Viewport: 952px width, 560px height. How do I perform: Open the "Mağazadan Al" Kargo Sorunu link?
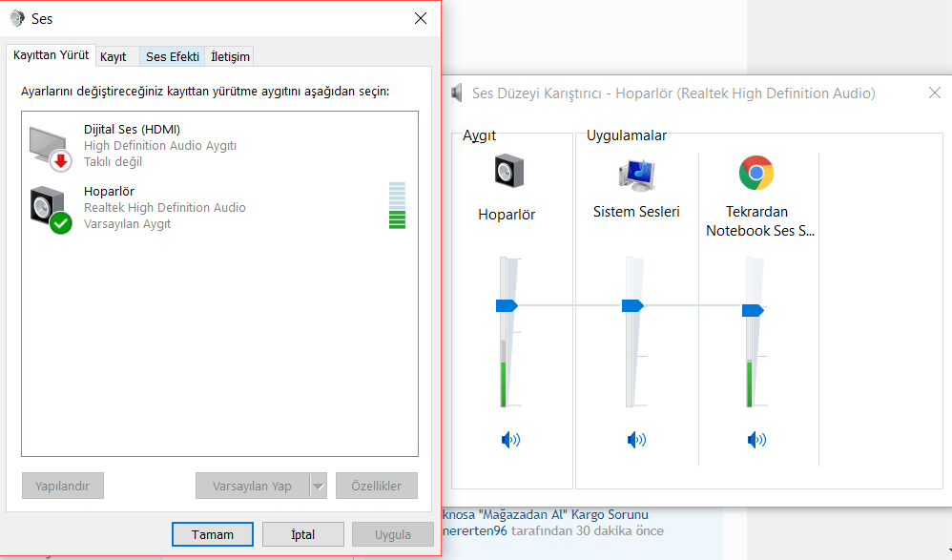(x=546, y=514)
